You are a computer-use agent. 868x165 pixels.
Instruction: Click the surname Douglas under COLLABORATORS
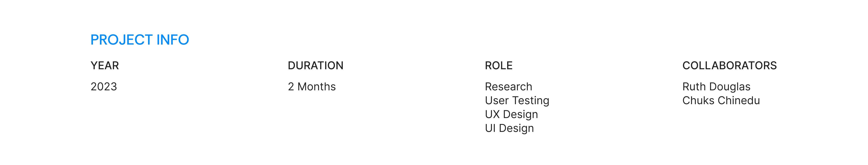coord(730,87)
